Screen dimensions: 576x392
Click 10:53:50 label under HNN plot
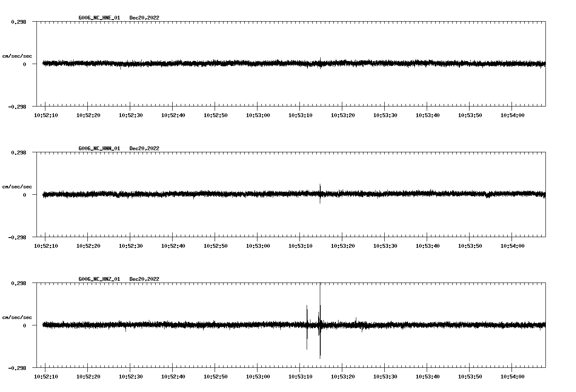(x=470, y=246)
